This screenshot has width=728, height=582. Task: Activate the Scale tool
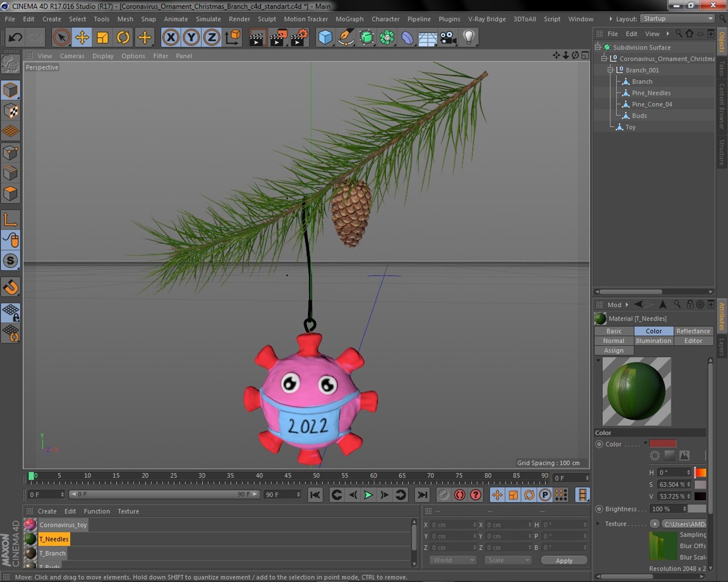102,37
